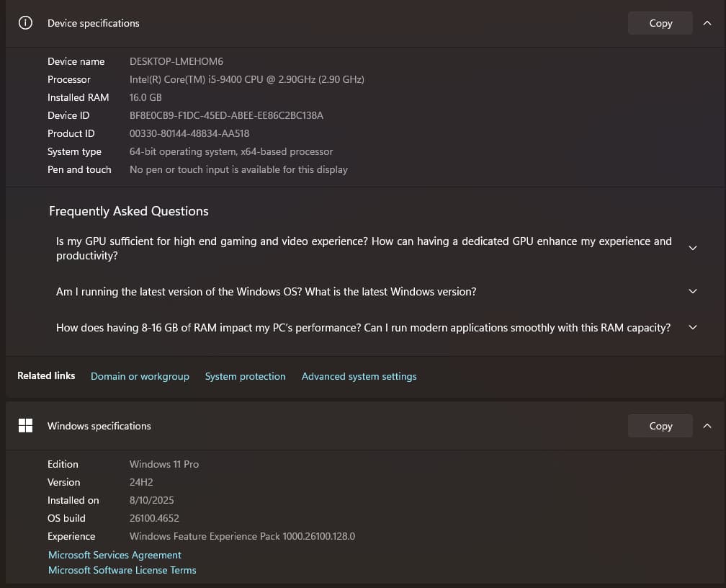Select the Windows 11 Pro edition value
Viewport: 726px width, 588px height.
164,464
